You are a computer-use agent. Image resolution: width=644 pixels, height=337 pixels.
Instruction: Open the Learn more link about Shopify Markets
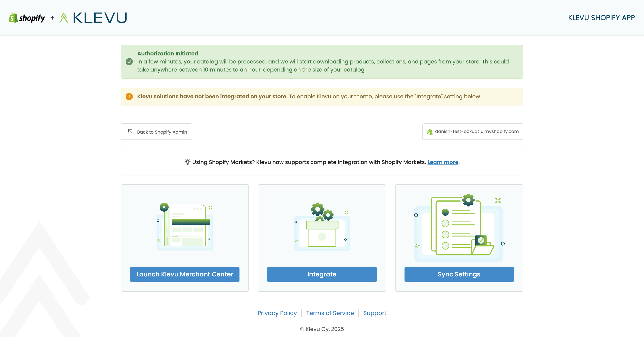(443, 162)
